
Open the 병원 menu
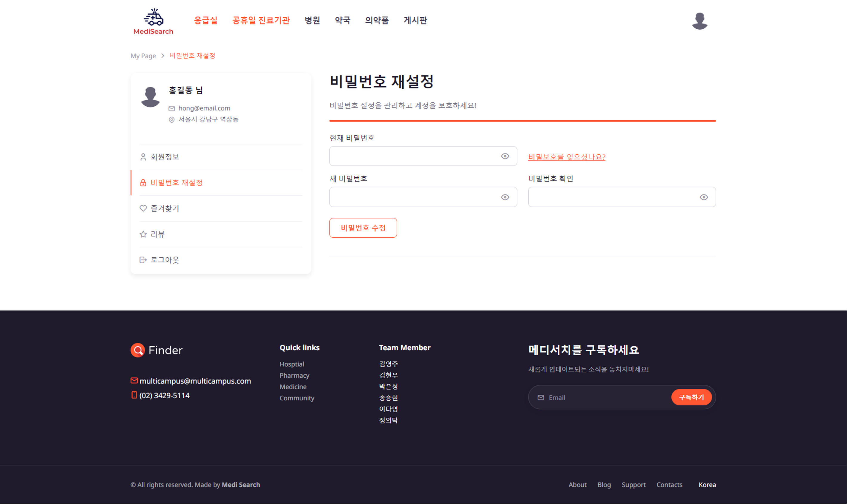click(312, 20)
